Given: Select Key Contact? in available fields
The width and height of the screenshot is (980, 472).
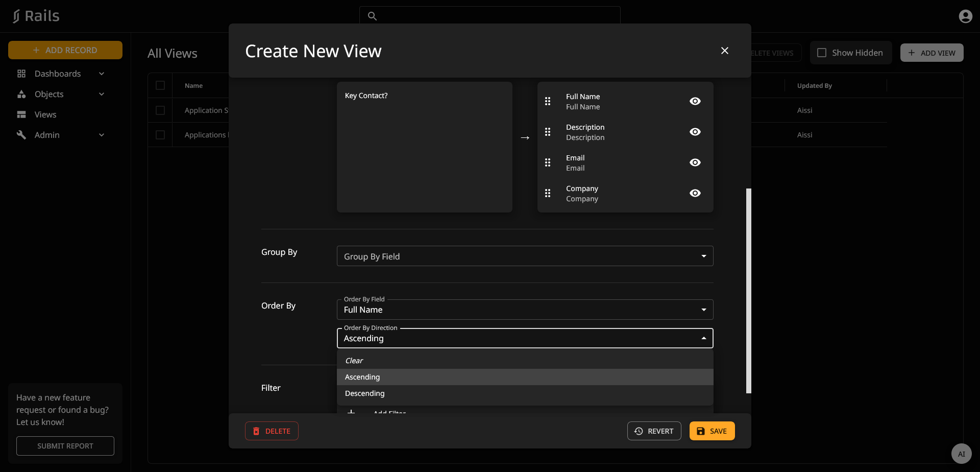Looking at the screenshot, I should [366, 96].
